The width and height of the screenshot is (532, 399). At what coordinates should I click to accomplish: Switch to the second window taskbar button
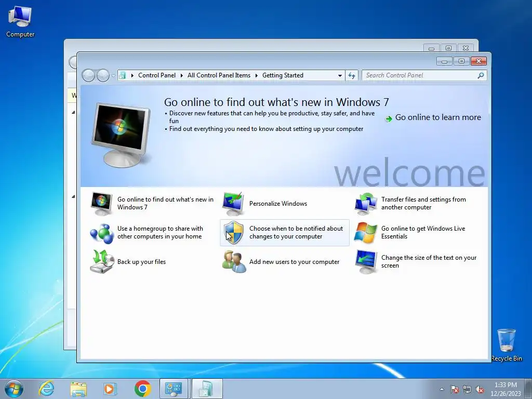tap(207, 389)
